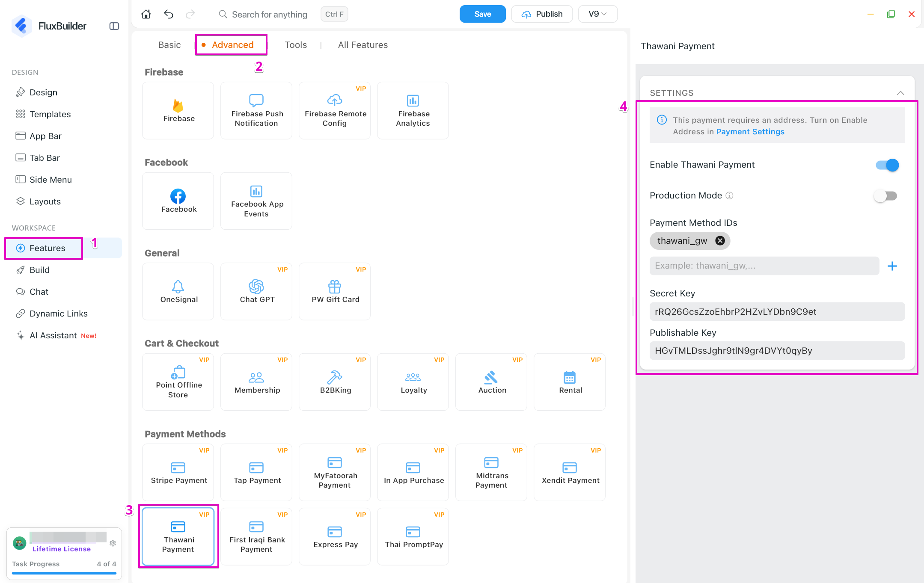Select Stripe Payment method card

tap(178, 472)
